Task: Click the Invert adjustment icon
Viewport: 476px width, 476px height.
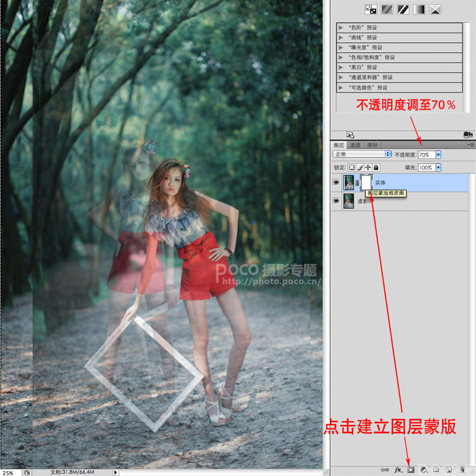Action: pos(371,10)
